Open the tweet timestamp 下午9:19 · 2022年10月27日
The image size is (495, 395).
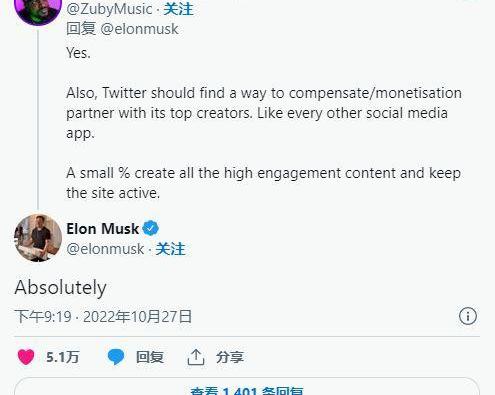coord(103,316)
